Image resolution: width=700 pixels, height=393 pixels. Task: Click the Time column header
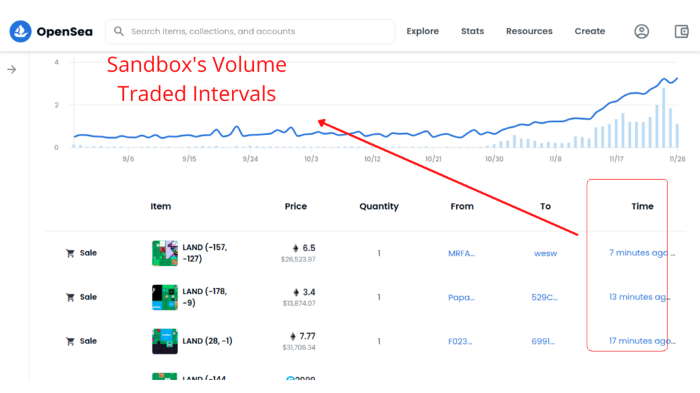[x=642, y=206]
